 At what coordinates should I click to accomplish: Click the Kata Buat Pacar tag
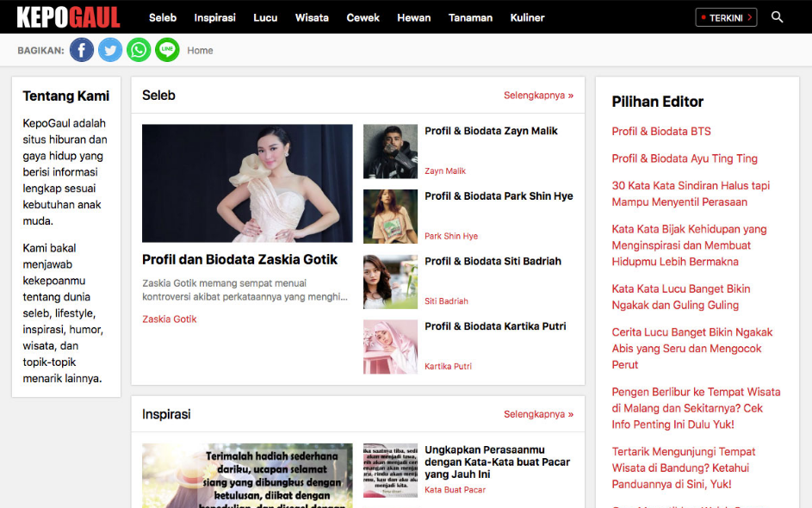[x=455, y=490]
